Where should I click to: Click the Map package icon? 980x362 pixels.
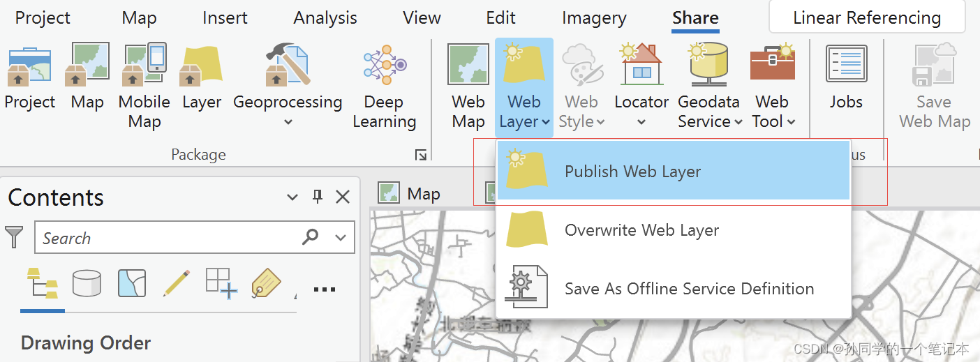tap(87, 64)
